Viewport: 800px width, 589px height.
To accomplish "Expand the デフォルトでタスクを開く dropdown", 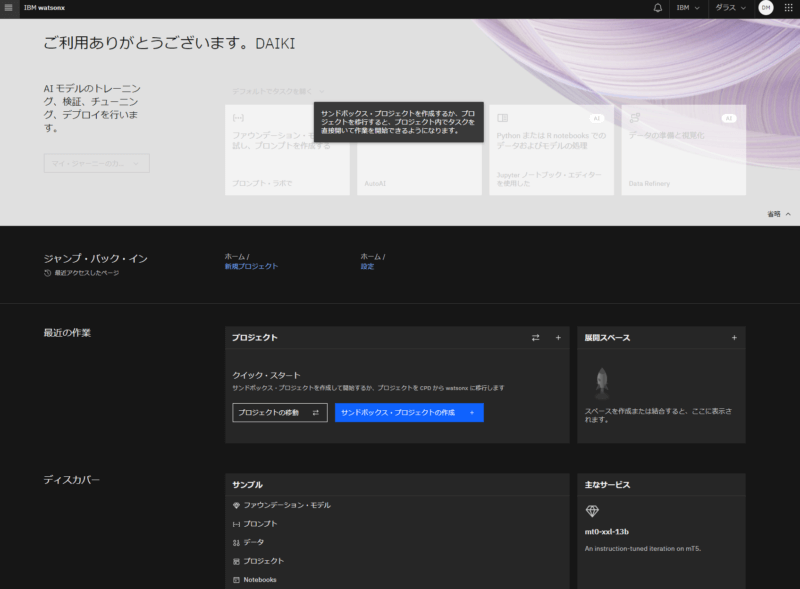I will pyautogui.click(x=278, y=91).
